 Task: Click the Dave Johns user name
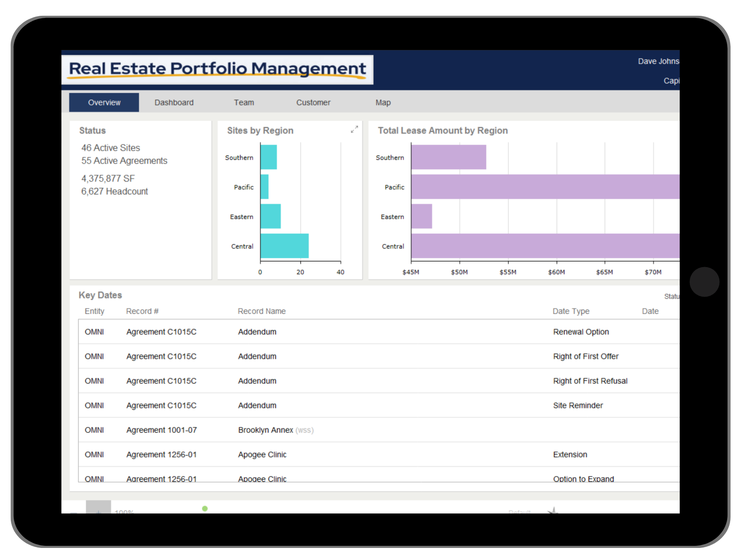(658, 62)
